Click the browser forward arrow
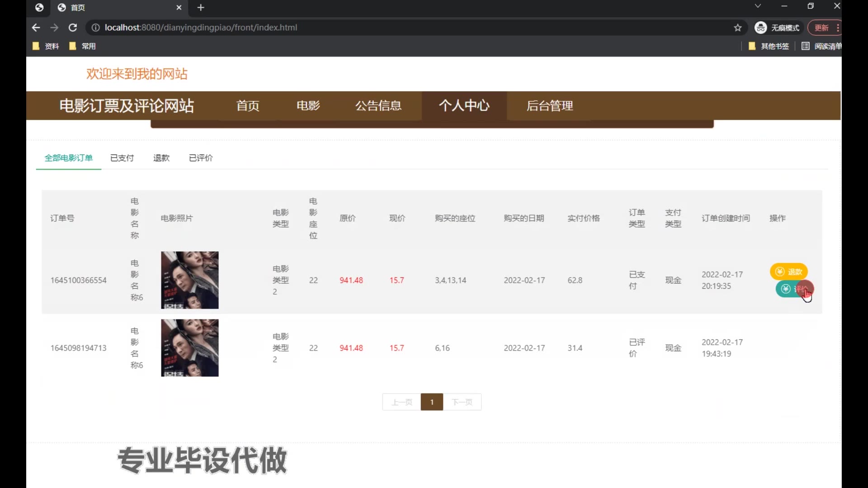 point(54,28)
